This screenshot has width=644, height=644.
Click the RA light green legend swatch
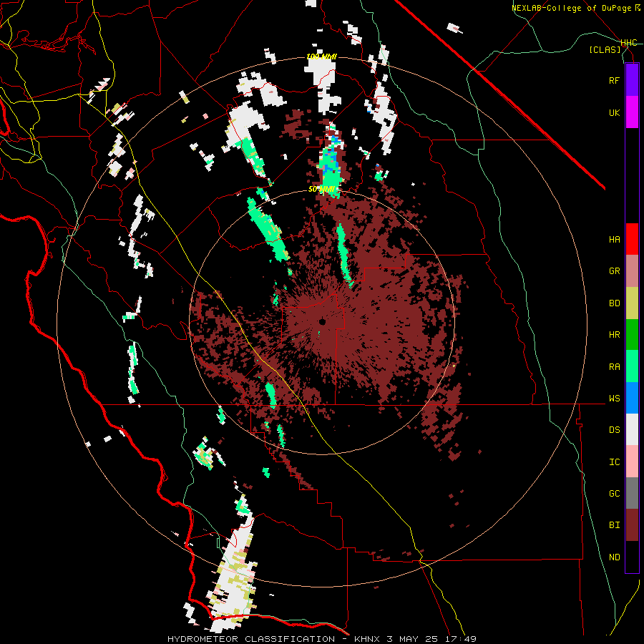(x=632, y=366)
